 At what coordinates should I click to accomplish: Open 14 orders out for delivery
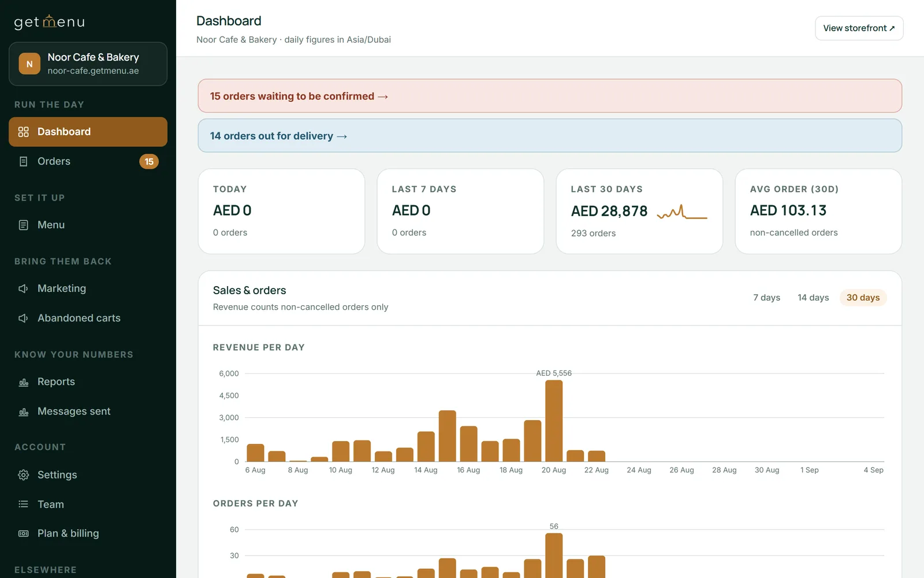[x=550, y=136]
